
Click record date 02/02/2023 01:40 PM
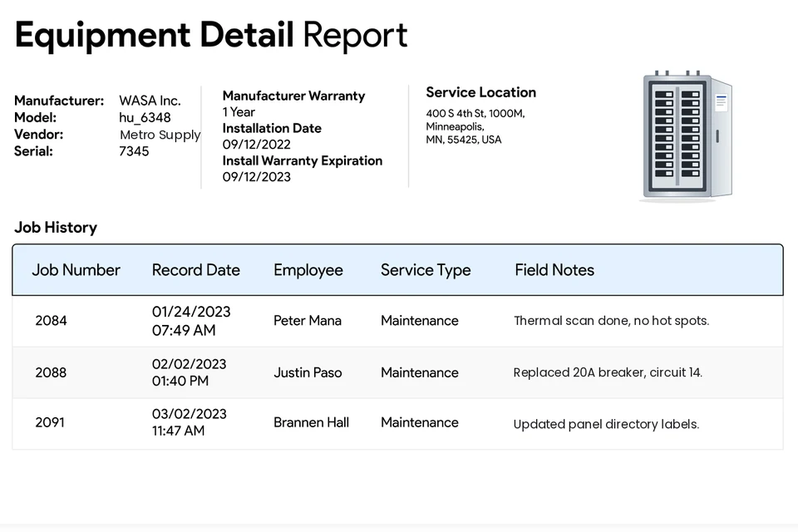(189, 372)
